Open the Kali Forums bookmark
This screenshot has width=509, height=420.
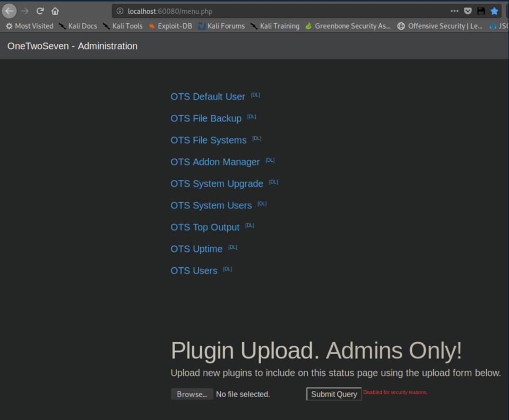221,26
